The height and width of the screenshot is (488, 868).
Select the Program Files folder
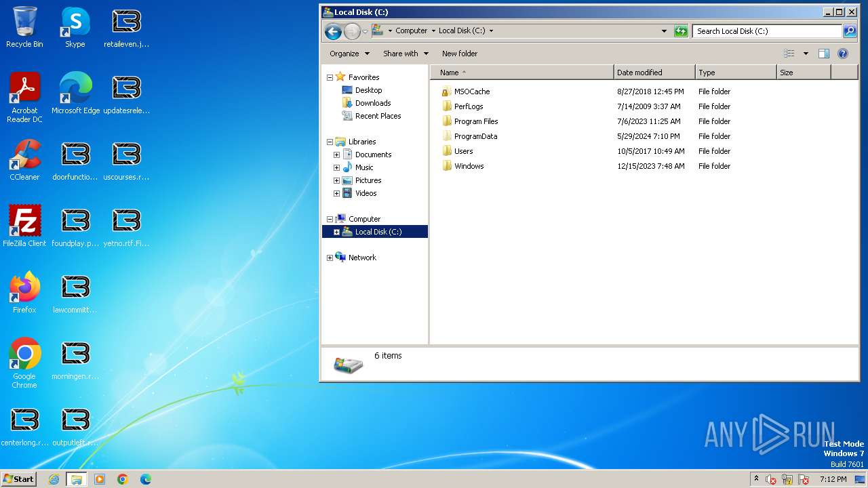476,121
